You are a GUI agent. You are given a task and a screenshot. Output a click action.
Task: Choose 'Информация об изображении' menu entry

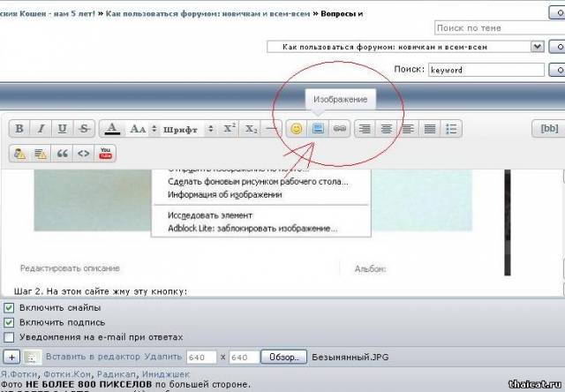click(x=224, y=194)
